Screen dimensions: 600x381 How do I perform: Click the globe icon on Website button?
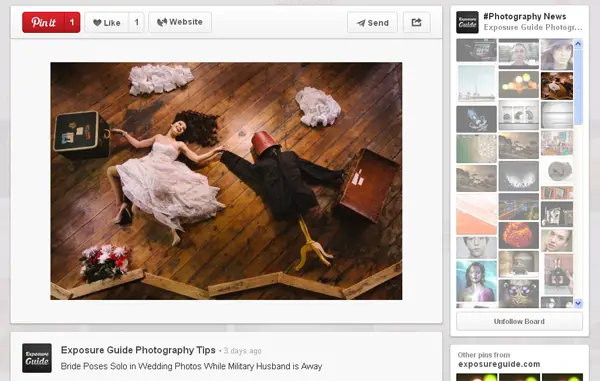click(x=162, y=22)
